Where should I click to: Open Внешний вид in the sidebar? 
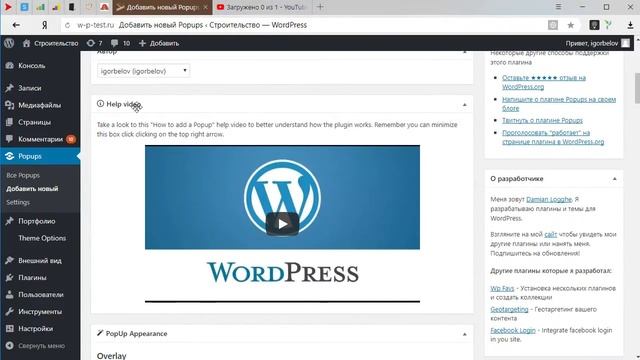tap(40, 260)
